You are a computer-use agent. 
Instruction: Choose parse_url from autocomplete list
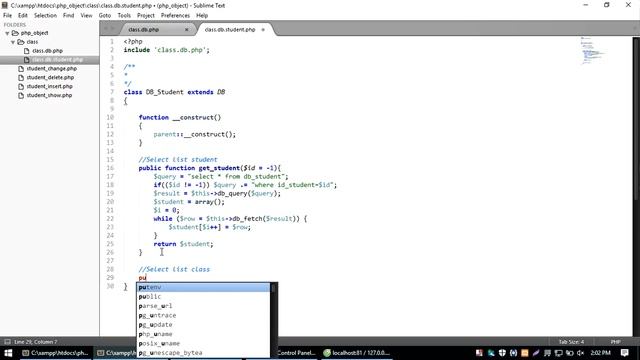203,306
